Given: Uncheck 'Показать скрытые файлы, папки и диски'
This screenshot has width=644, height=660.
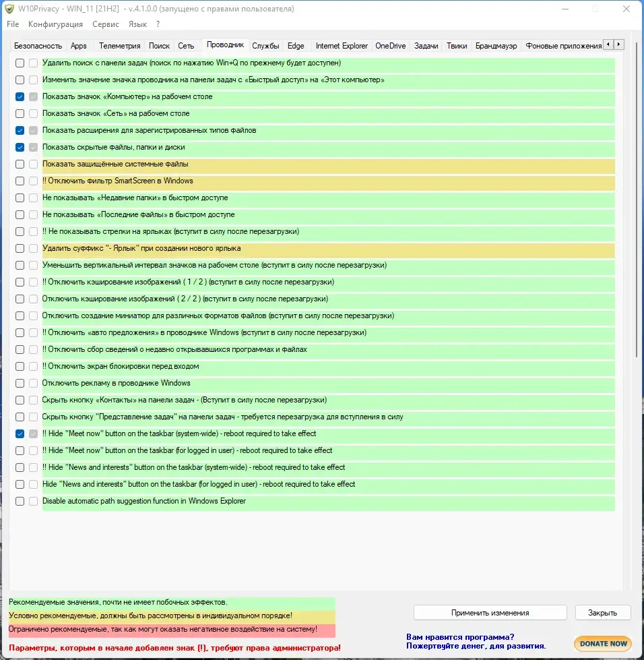Looking at the screenshot, I should [20, 148].
